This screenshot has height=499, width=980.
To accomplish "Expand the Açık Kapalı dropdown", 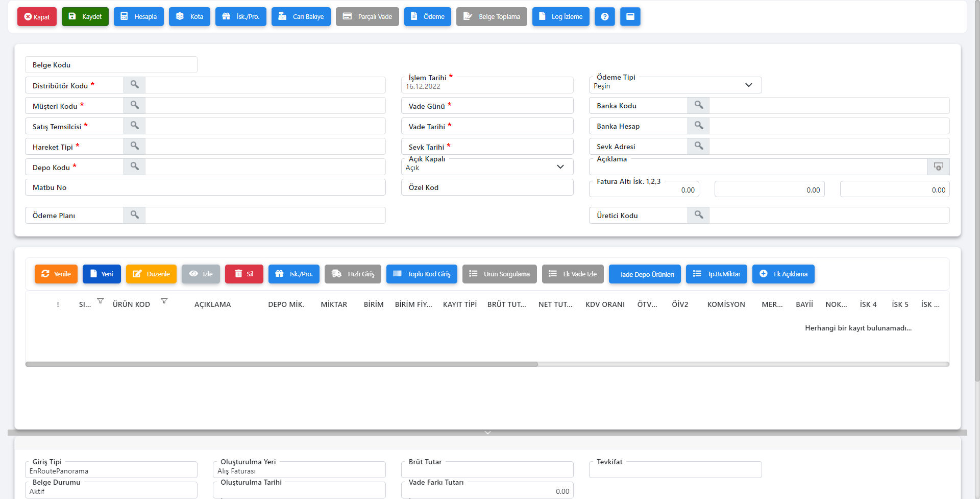I will click(560, 167).
